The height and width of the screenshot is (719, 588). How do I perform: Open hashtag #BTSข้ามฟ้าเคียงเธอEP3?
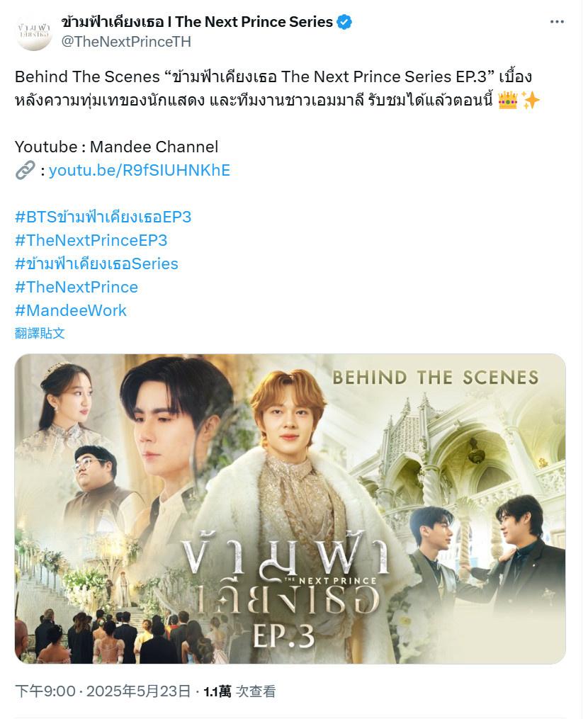tap(103, 217)
